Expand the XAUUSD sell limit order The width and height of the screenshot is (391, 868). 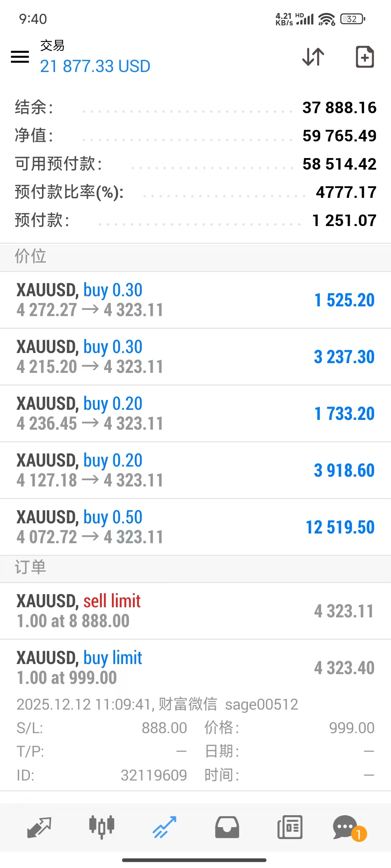195,611
